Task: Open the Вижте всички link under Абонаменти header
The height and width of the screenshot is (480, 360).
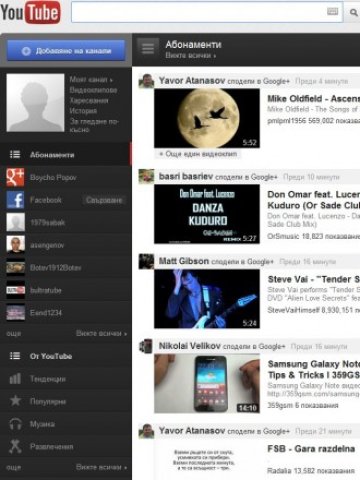Action: (191, 55)
